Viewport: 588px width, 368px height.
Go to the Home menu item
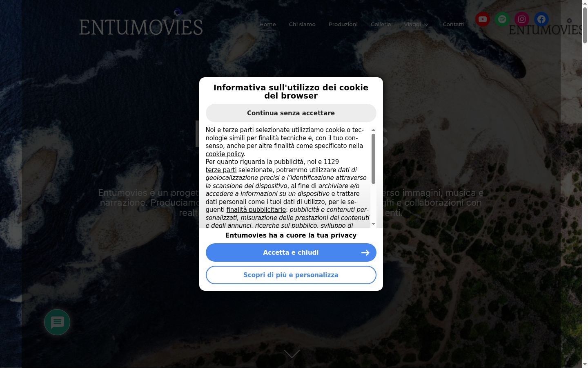coord(267,25)
